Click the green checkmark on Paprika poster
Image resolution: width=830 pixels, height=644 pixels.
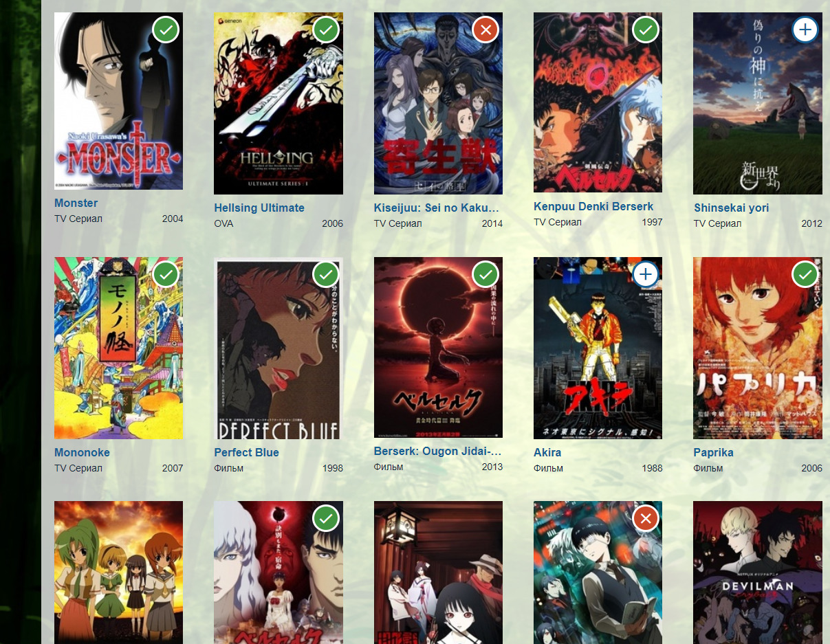coord(805,275)
